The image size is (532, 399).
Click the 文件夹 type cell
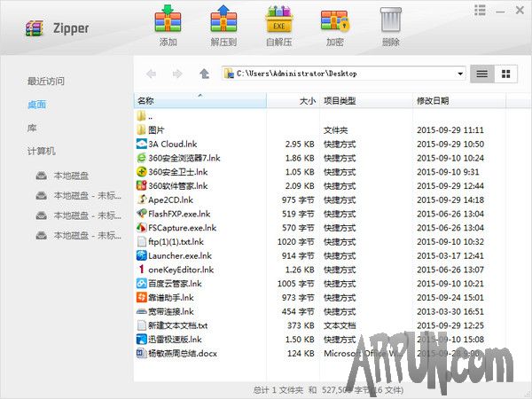click(336, 130)
